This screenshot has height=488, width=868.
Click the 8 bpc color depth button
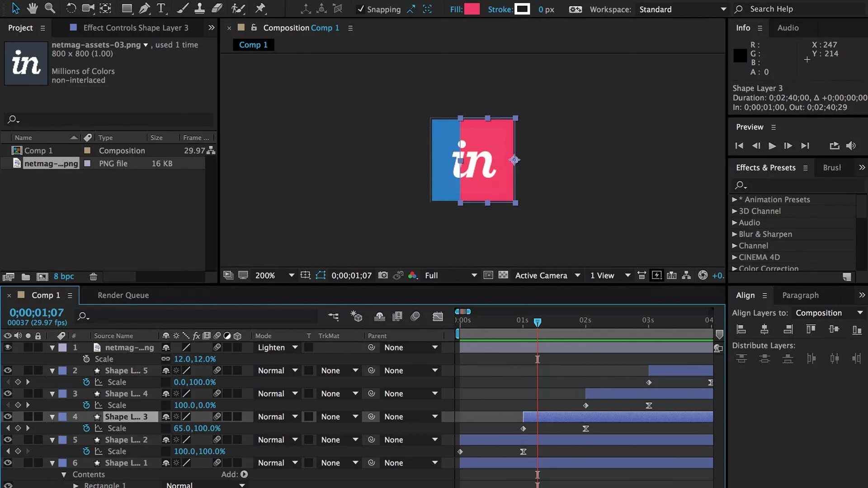click(64, 277)
